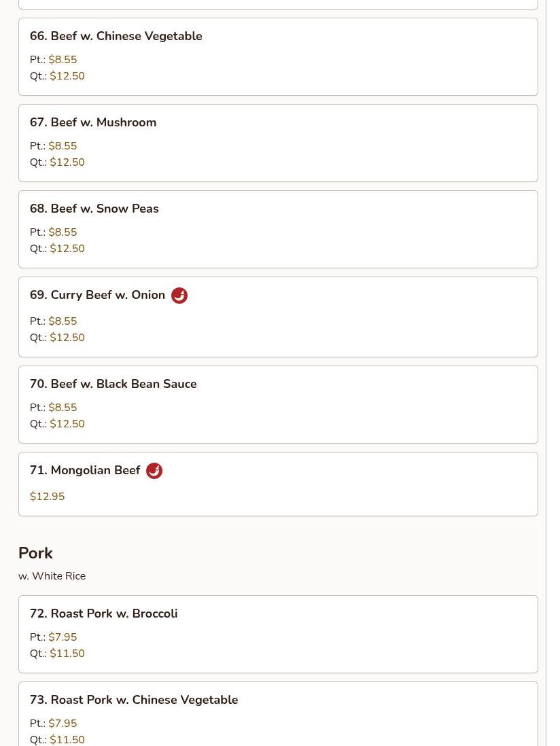Pick the Qt. $12.50 price for Beef w. Snow Peas
Viewport: 560px width, 746px height.
(57, 249)
